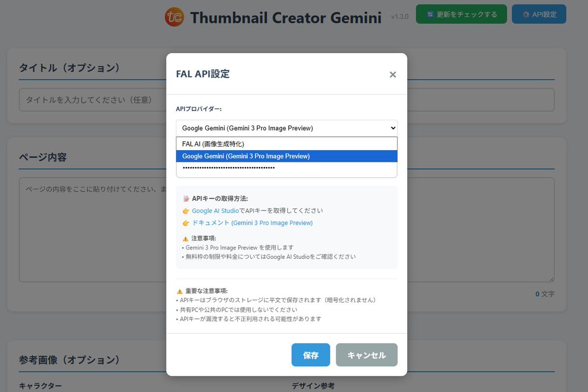588x392 pixels.
Task: Click the gear icon on API設定
Action: click(526, 15)
